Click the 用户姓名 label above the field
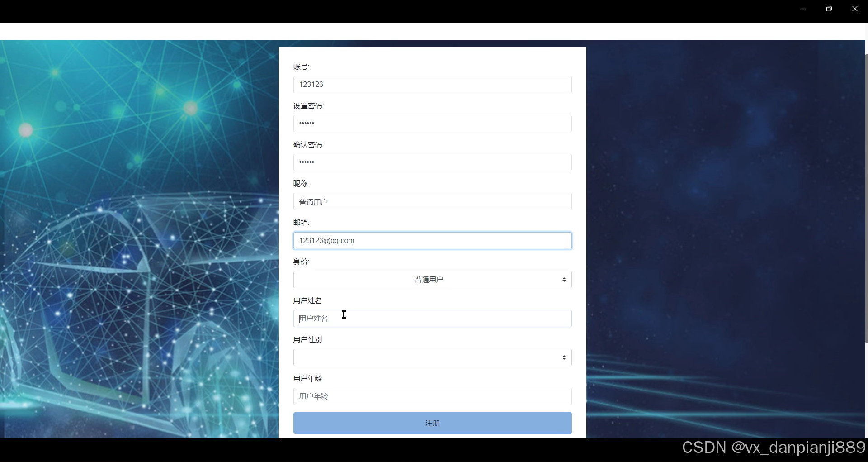Viewport: 868px width, 462px height. pos(307,301)
